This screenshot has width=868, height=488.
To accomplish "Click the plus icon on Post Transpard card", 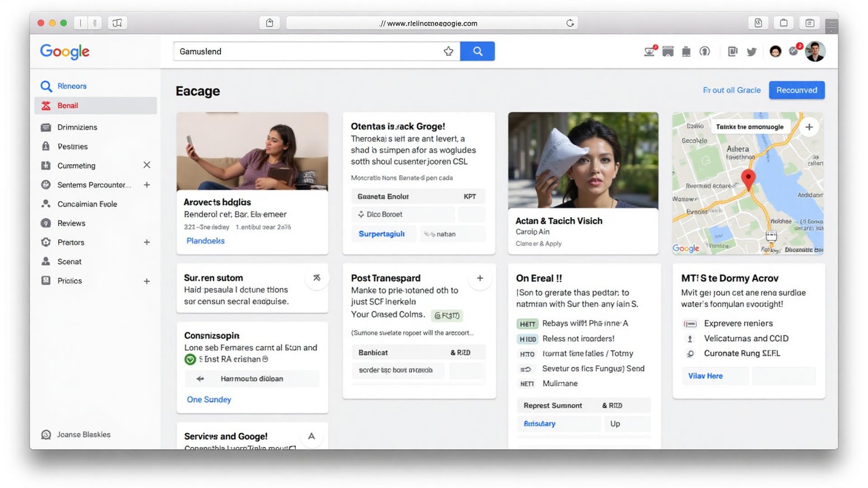I will [x=480, y=278].
